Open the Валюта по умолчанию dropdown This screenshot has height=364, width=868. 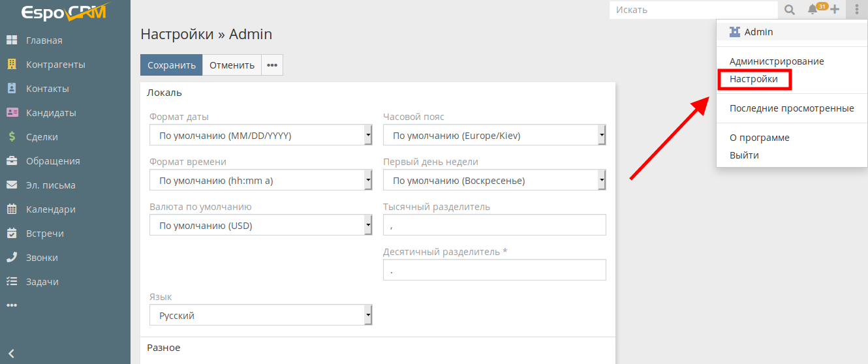(261, 226)
